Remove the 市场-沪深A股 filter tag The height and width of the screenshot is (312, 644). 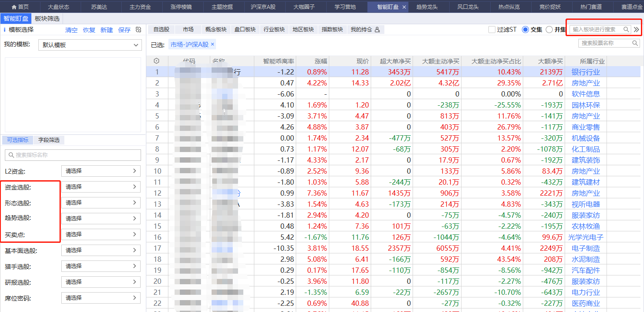pyautogui.click(x=212, y=45)
